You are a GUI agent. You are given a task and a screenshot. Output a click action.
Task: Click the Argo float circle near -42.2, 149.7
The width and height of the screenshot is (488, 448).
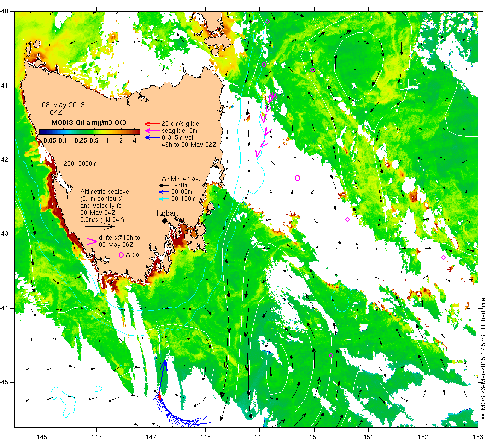click(297, 178)
